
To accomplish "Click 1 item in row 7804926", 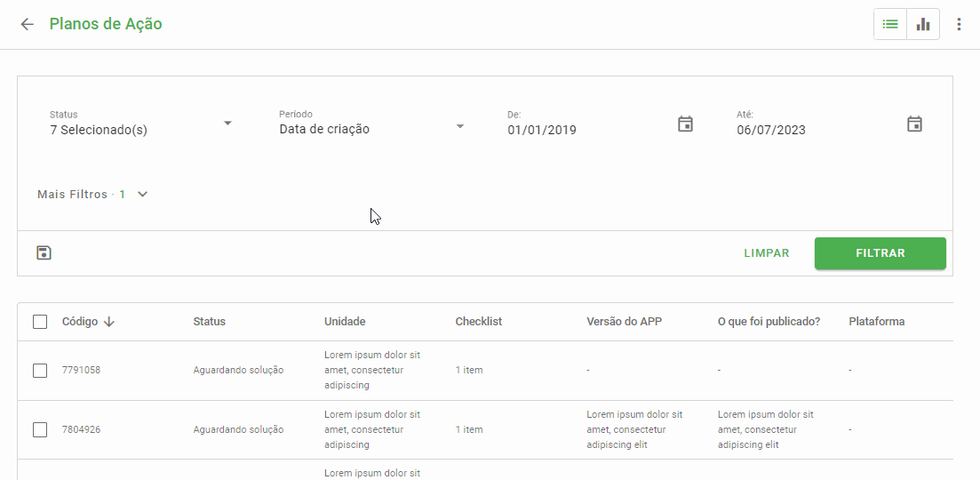I will pyautogui.click(x=469, y=429).
